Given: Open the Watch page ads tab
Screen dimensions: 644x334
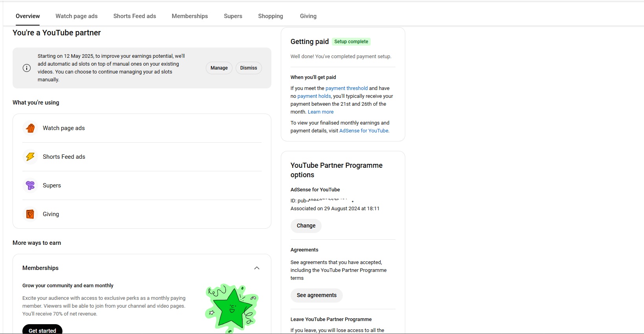Looking at the screenshot, I should [x=77, y=16].
